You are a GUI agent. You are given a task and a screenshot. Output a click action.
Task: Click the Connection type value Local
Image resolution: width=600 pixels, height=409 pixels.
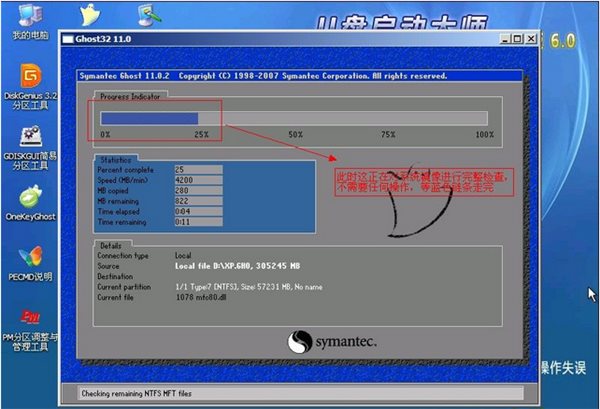pyautogui.click(x=183, y=255)
